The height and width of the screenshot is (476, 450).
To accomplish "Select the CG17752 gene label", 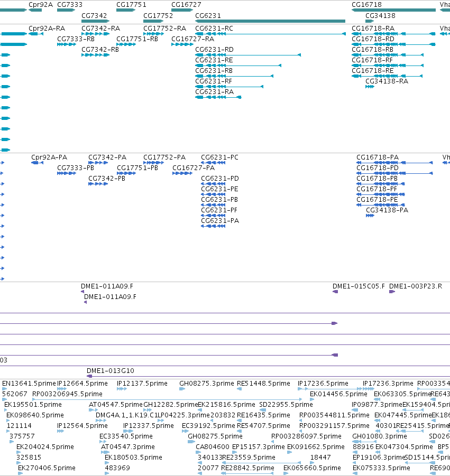I will coord(158,15).
